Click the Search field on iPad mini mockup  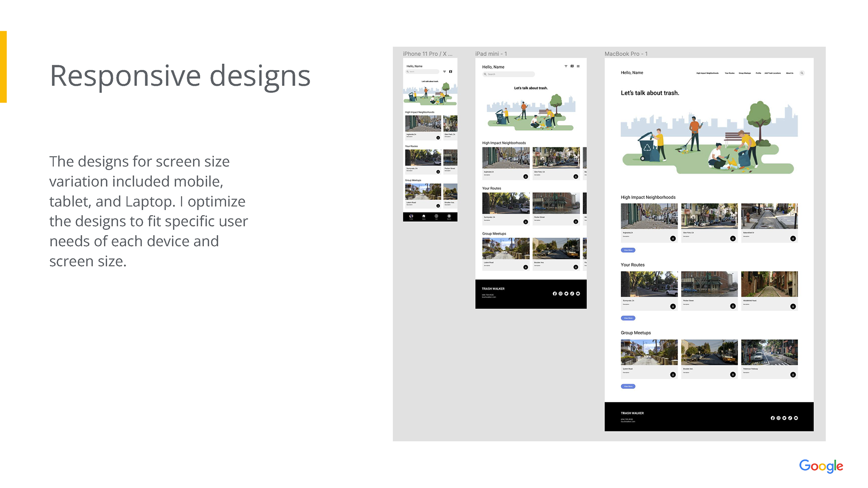point(509,74)
